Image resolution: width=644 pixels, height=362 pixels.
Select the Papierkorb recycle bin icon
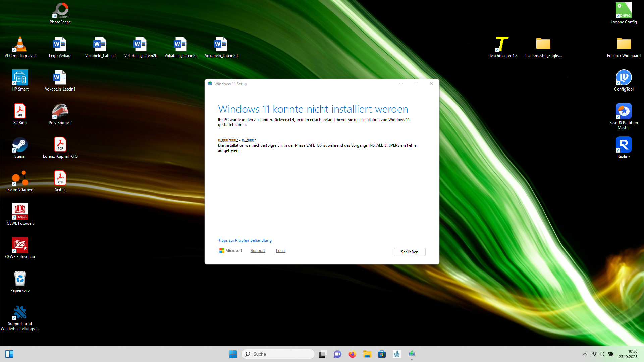click(x=20, y=282)
